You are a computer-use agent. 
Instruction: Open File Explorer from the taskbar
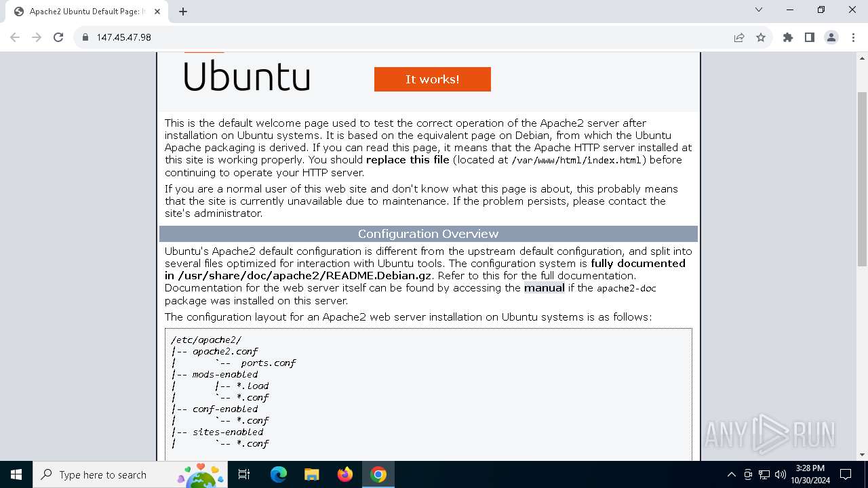click(x=311, y=474)
